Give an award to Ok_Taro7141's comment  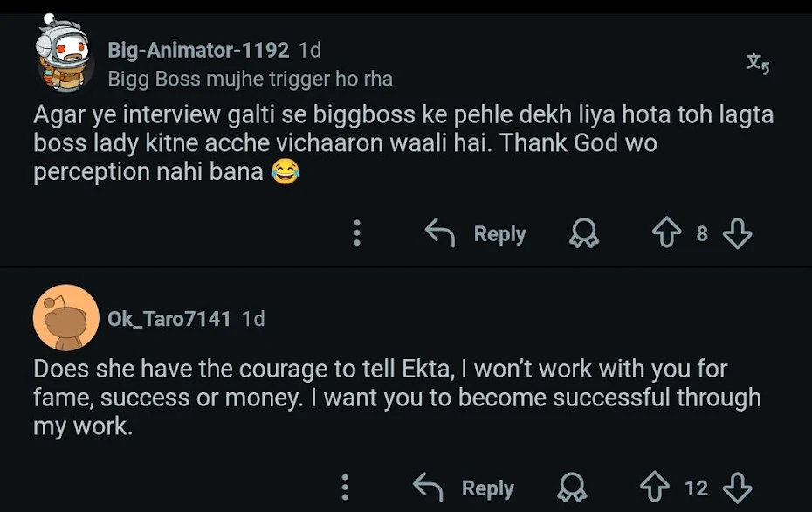click(x=572, y=488)
